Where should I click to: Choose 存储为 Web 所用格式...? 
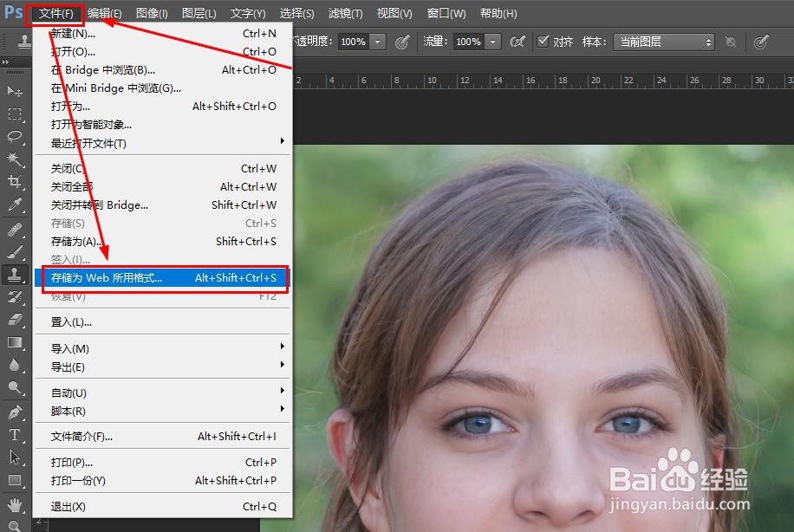click(163, 277)
